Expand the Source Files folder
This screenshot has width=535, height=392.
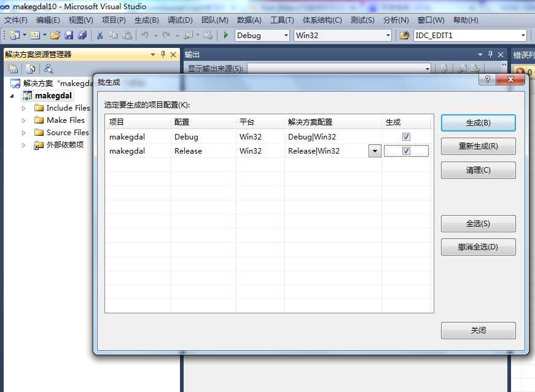pyautogui.click(x=23, y=133)
